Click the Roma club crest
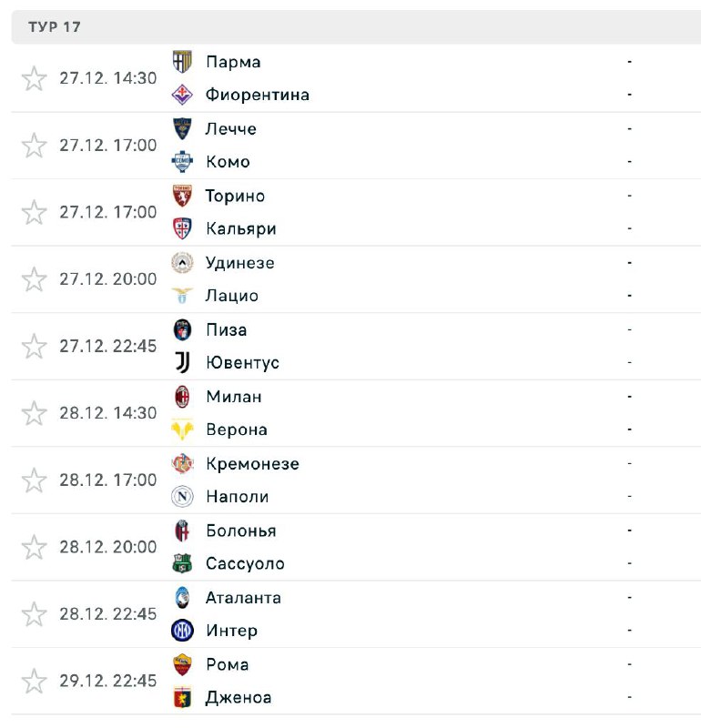This screenshot has width=701, height=728. tap(182, 664)
